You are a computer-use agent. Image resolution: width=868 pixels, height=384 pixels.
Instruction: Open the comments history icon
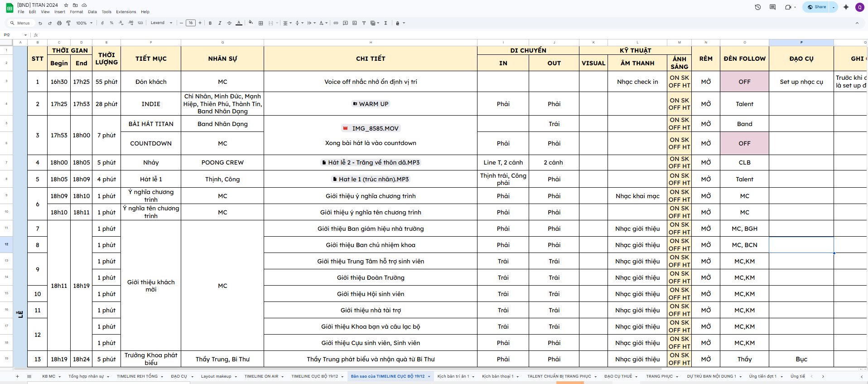pos(772,7)
